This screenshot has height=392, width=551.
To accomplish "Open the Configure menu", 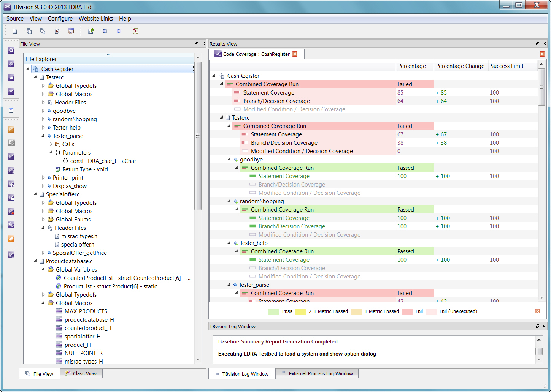I will click(60, 19).
